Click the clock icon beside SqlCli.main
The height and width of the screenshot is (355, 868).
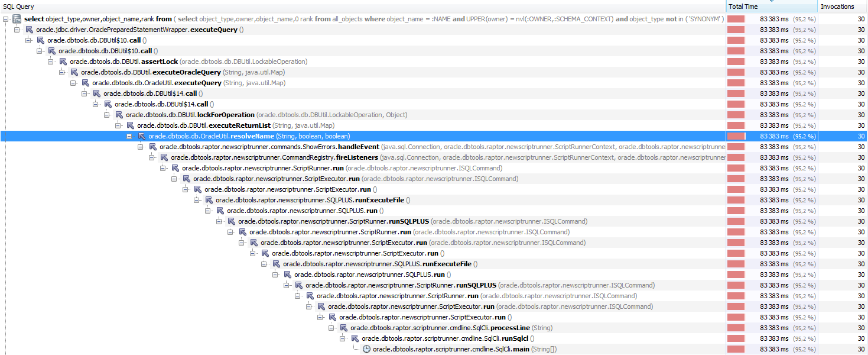(366, 349)
